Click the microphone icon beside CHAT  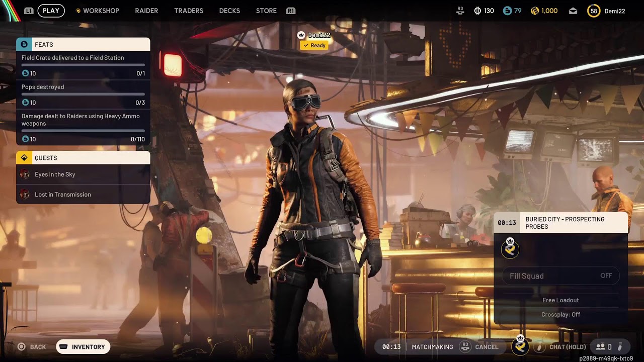click(539, 347)
